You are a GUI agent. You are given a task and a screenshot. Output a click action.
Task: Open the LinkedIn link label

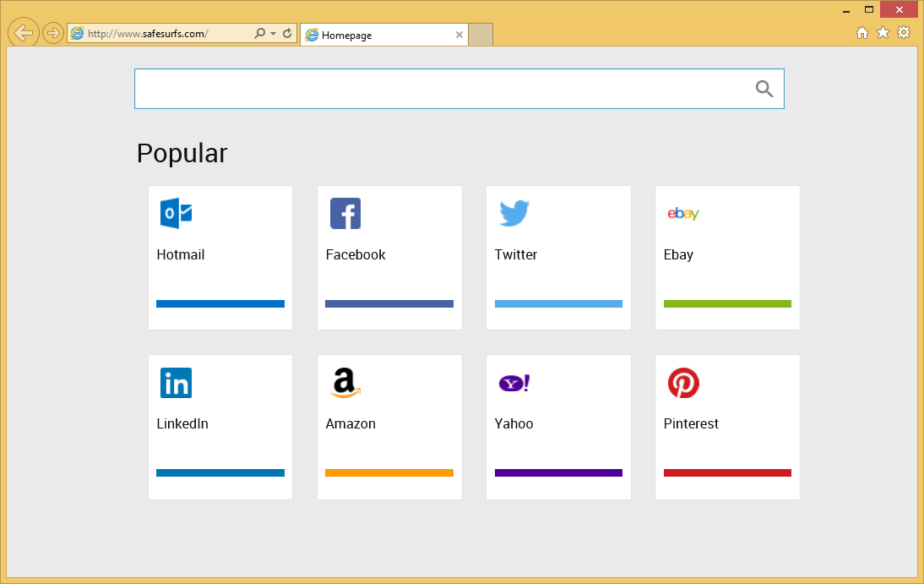click(182, 423)
